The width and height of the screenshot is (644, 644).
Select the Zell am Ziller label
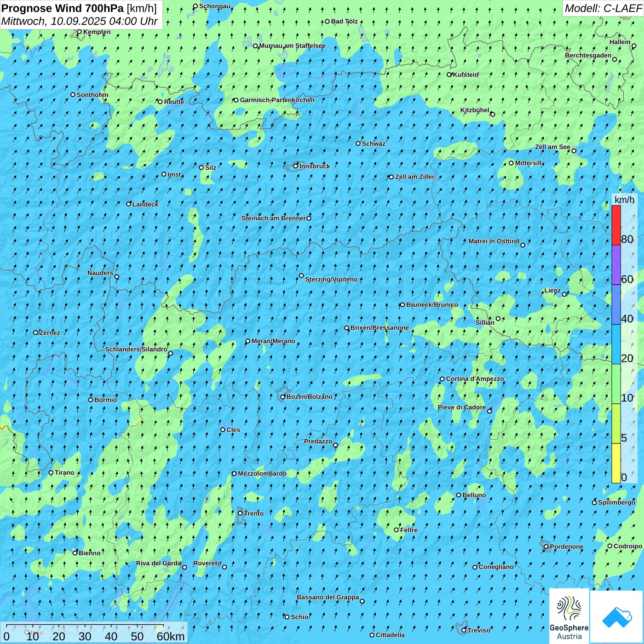[x=414, y=177]
